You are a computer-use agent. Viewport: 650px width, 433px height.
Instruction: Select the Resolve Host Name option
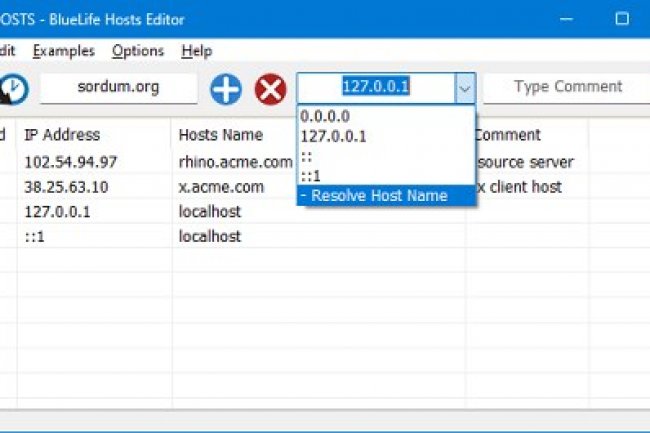tap(386, 196)
